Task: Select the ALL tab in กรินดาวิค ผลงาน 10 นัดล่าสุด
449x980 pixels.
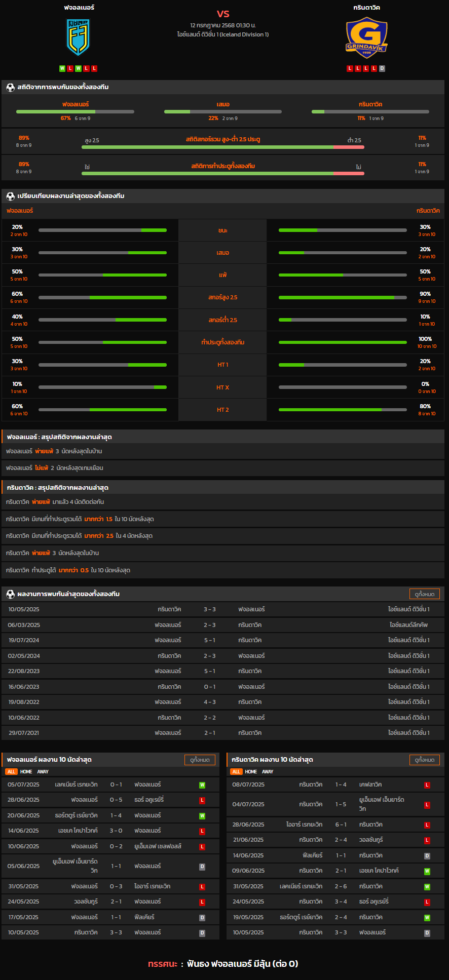Action: (236, 772)
